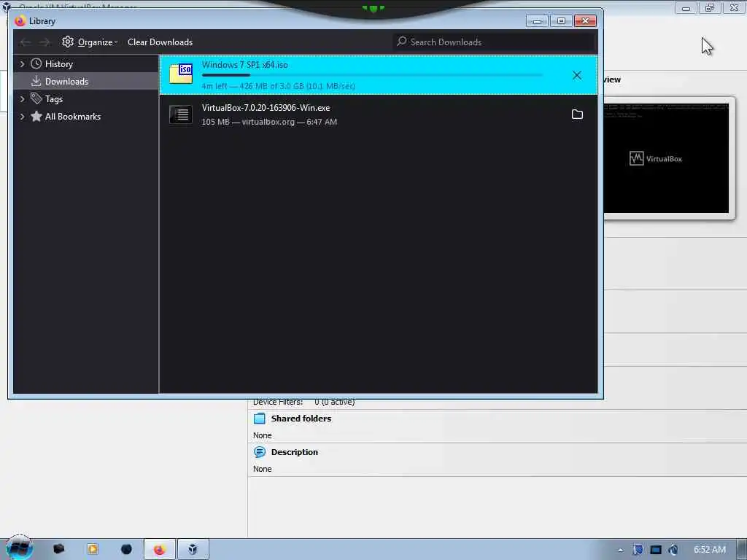Expand the Tags tree node
Screen dimensions: 747x560
coord(22,99)
